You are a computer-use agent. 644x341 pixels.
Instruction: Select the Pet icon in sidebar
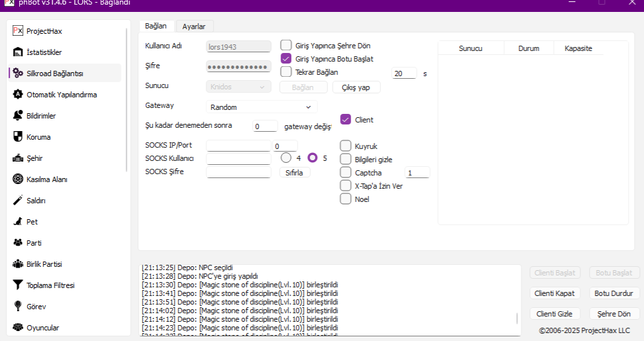click(x=18, y=222)
